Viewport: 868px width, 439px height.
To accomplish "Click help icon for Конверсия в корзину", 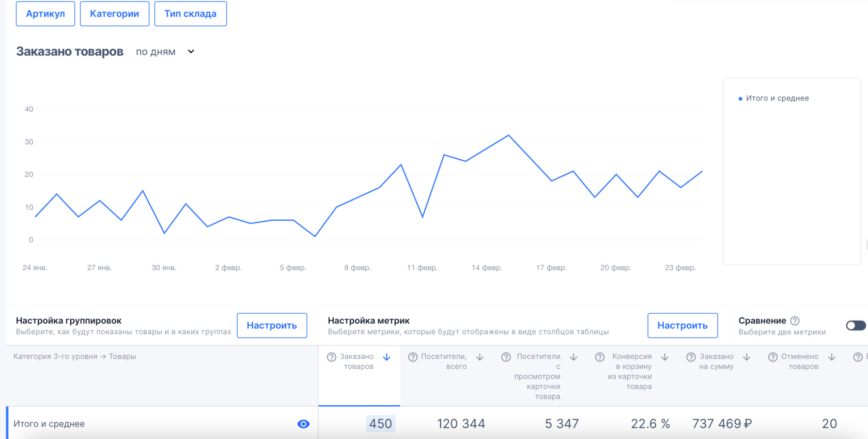I will pos(600,357).
